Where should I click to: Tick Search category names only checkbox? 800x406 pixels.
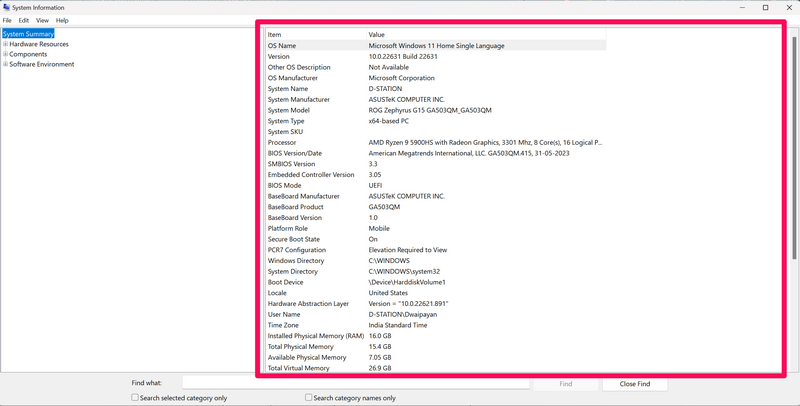[309, 398]
